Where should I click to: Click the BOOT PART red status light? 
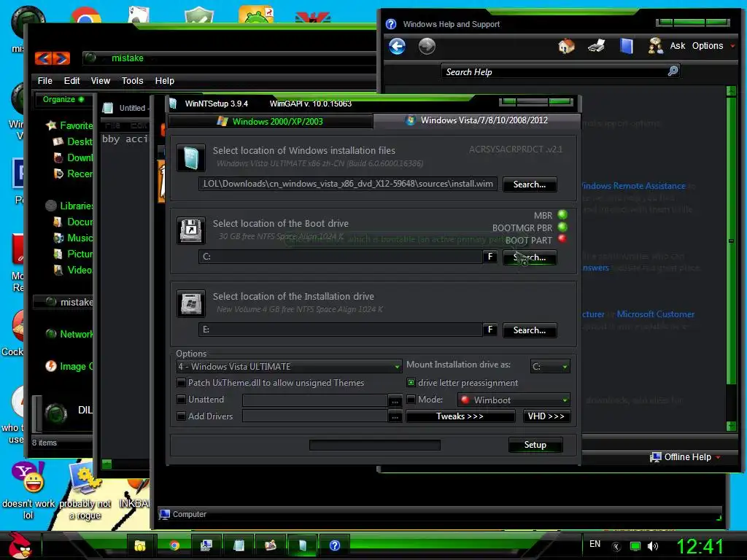(x=562, y=238)
